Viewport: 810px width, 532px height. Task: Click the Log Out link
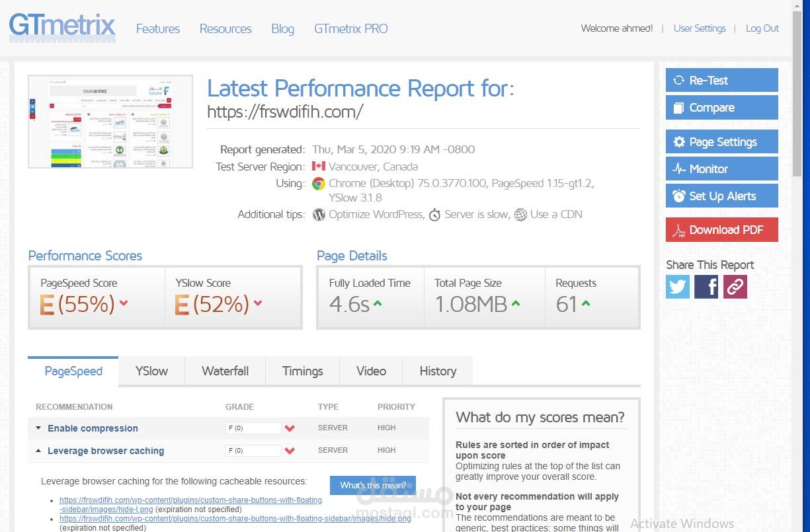762,28
